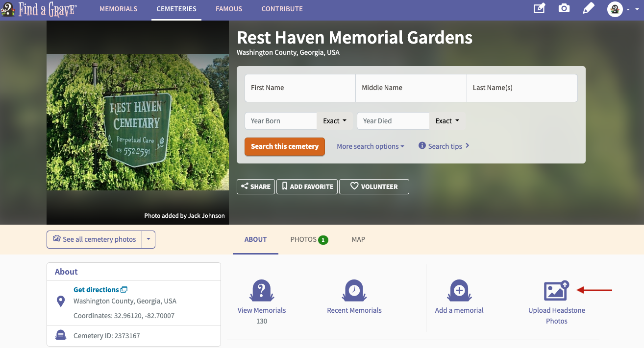This screenshot has height=348, width=644.
Task: Focus the First Name field
Action: (300, 88)
